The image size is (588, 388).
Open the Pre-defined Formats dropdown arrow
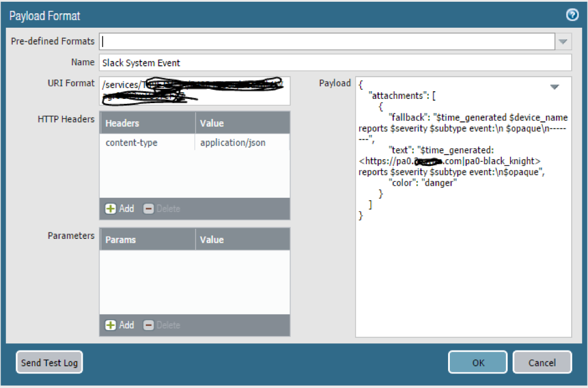563,42
